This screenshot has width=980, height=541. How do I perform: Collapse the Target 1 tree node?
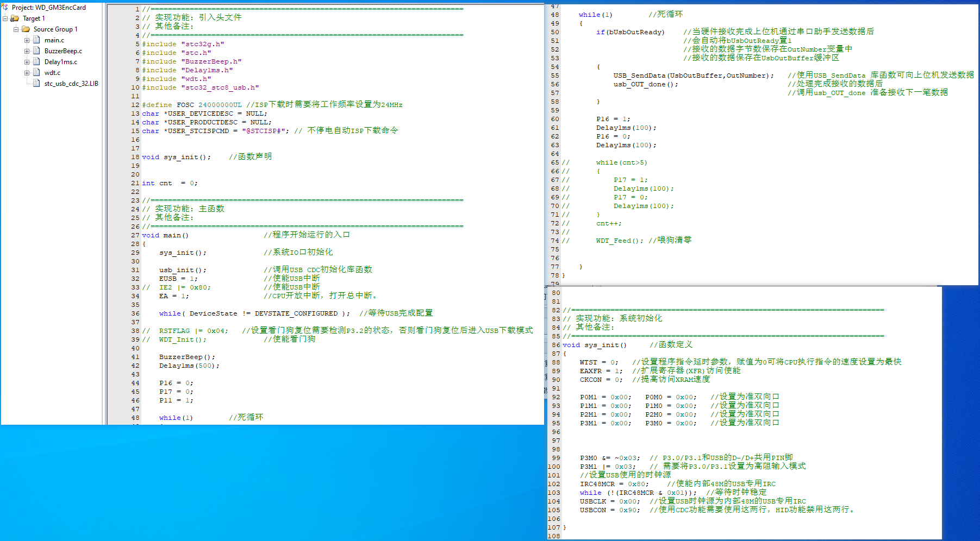point(5,18)
